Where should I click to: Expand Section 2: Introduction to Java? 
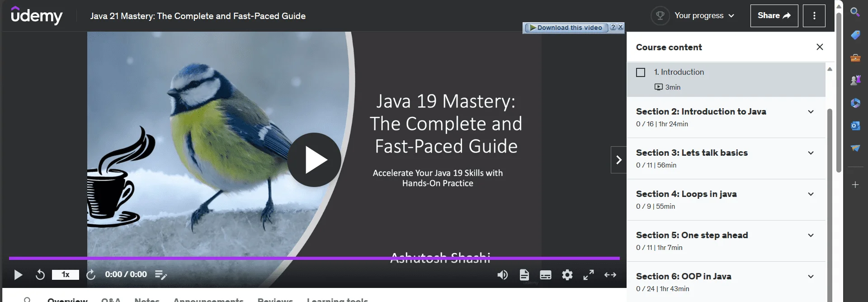pyautogui.click(x=726, y=117)
